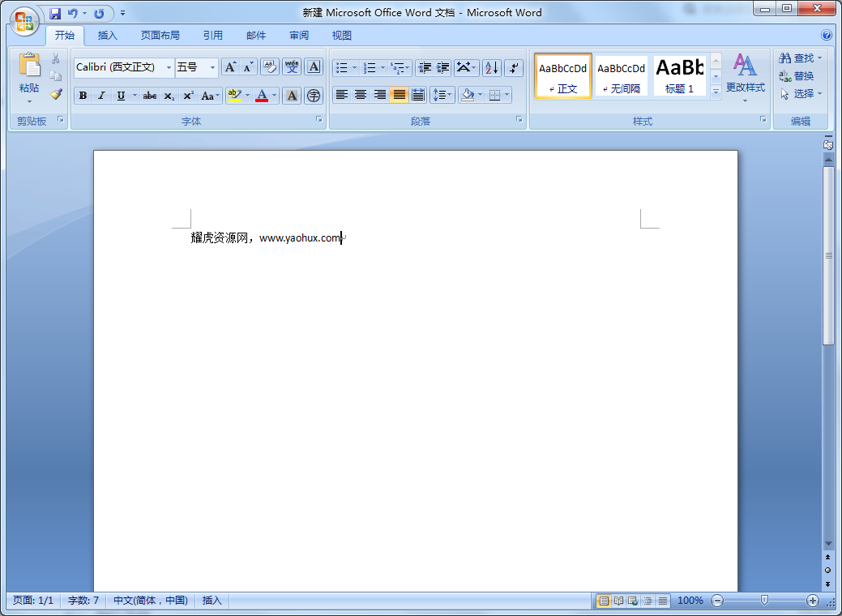The height and width of the screenshot is (616, 842).
Task: Open the 页面布局 ribbon tab
Action: (160, 36)
